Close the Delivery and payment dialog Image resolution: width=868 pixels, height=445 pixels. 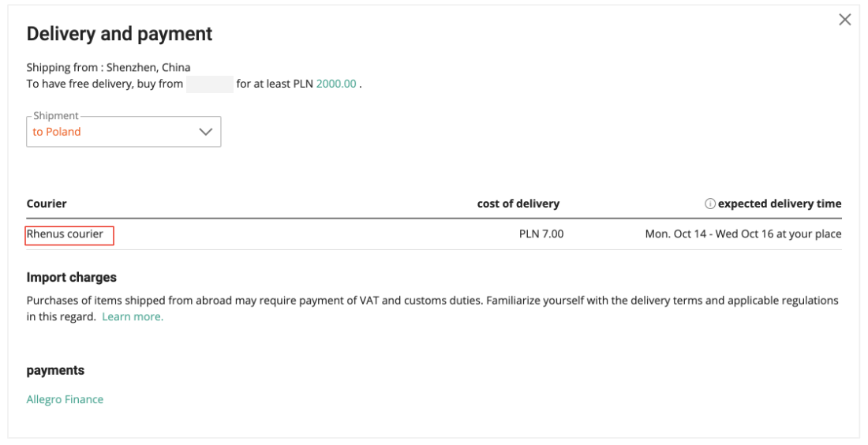845,20
